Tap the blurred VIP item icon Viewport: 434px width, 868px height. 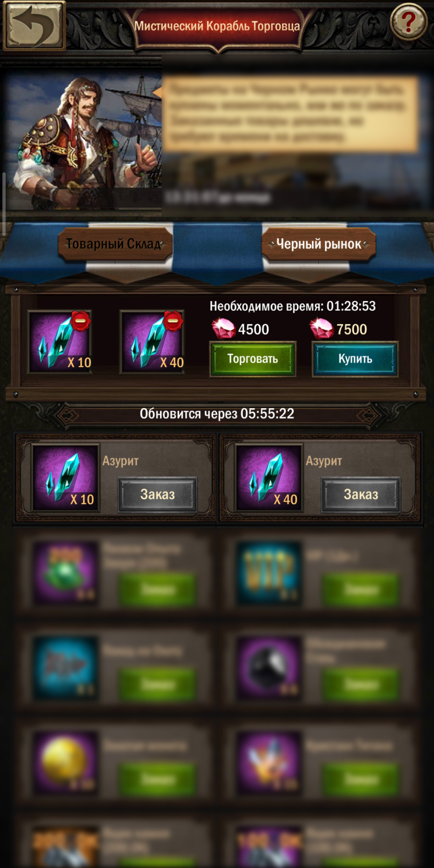tap(269, 572)
